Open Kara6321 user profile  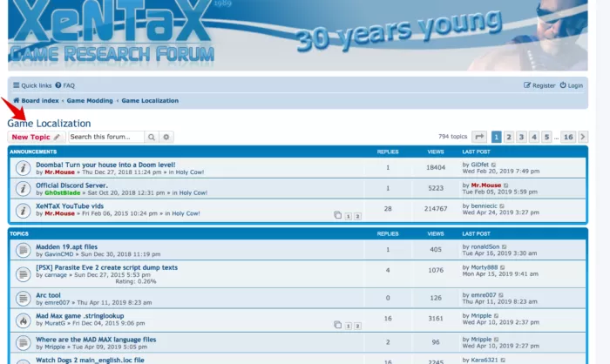point(485,361)
